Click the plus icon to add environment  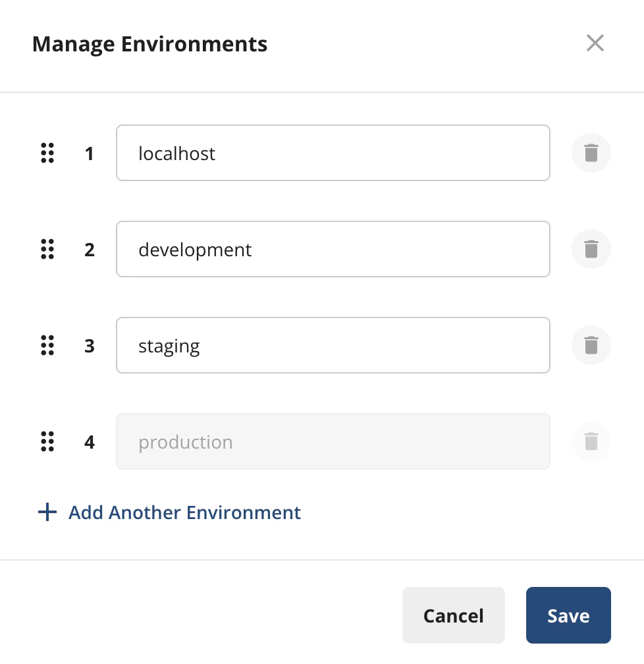[x=47, y=512]
